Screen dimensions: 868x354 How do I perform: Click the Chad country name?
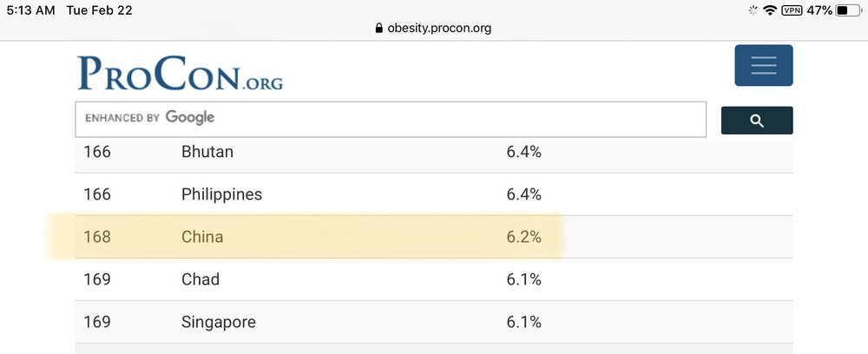[201, 279]
